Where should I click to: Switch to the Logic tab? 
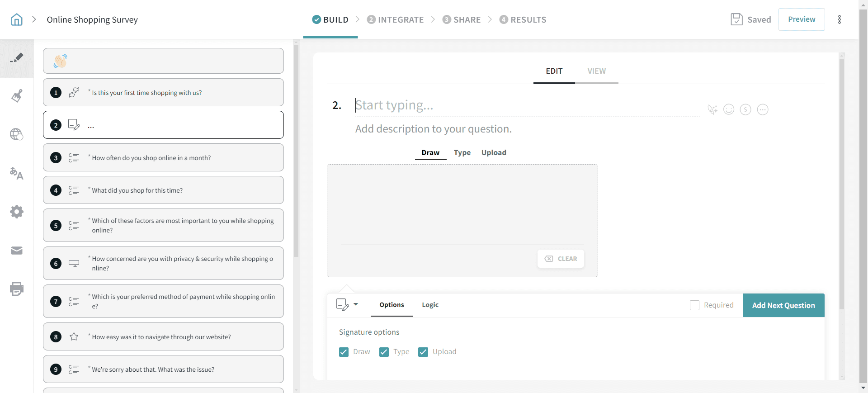pyautogui.click(x=430, y=305)
